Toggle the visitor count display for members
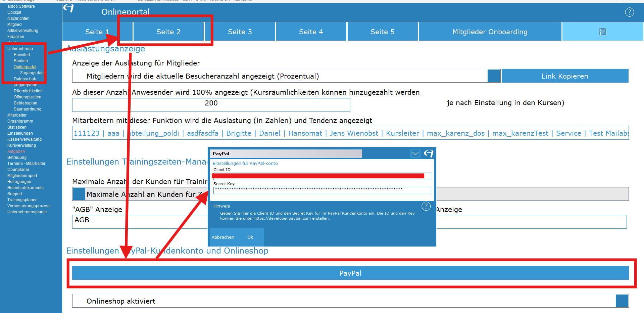The image size is (644, 313). (x=494, y=76)
